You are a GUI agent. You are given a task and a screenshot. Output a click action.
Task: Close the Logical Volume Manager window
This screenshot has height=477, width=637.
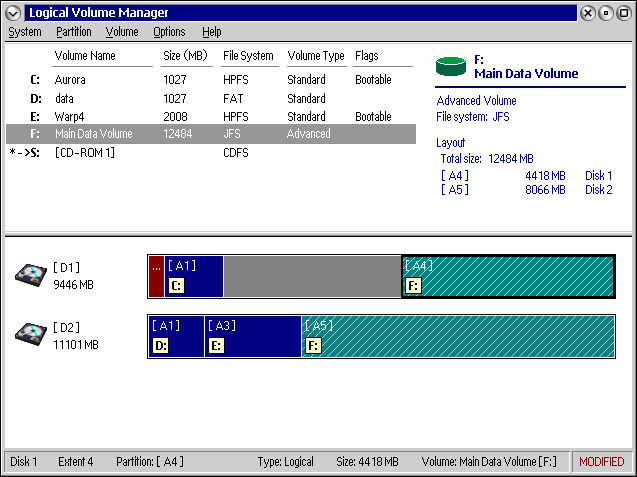click(x=588, y=13)
